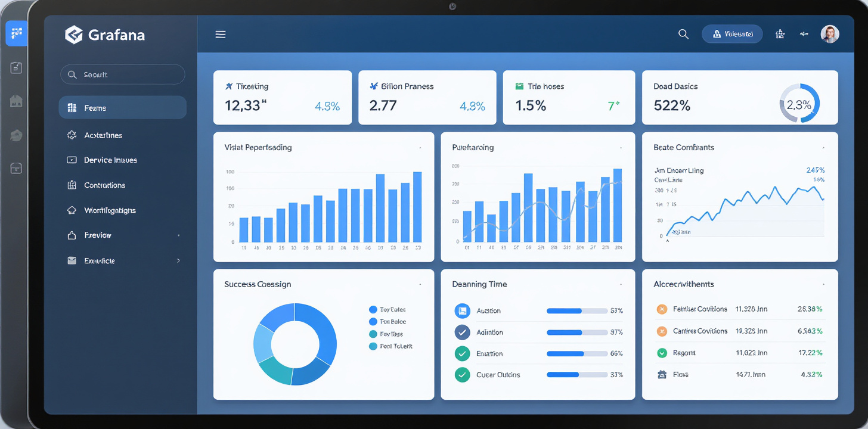Expand the Exarificte sidebar chevron

(x=178, y=261)
